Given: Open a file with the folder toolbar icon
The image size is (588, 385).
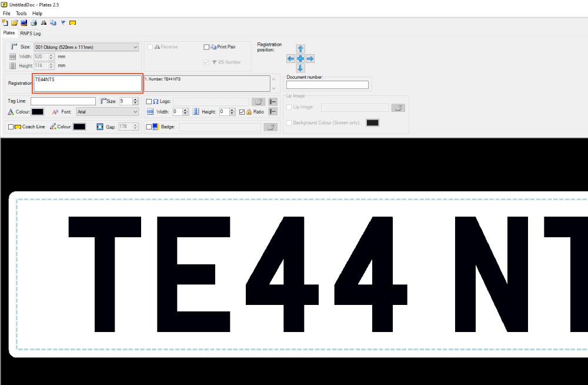Looking at the screenshot, I should point(15,23).
